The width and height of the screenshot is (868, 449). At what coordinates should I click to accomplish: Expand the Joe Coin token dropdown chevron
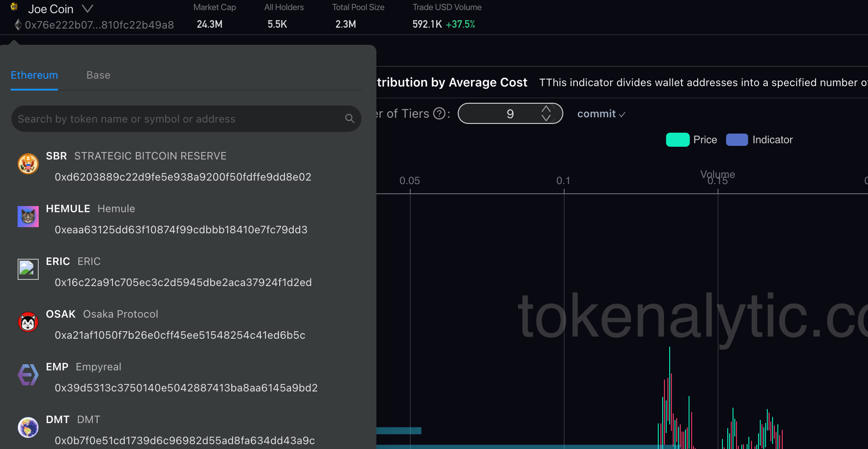click(x=88, y=9)
